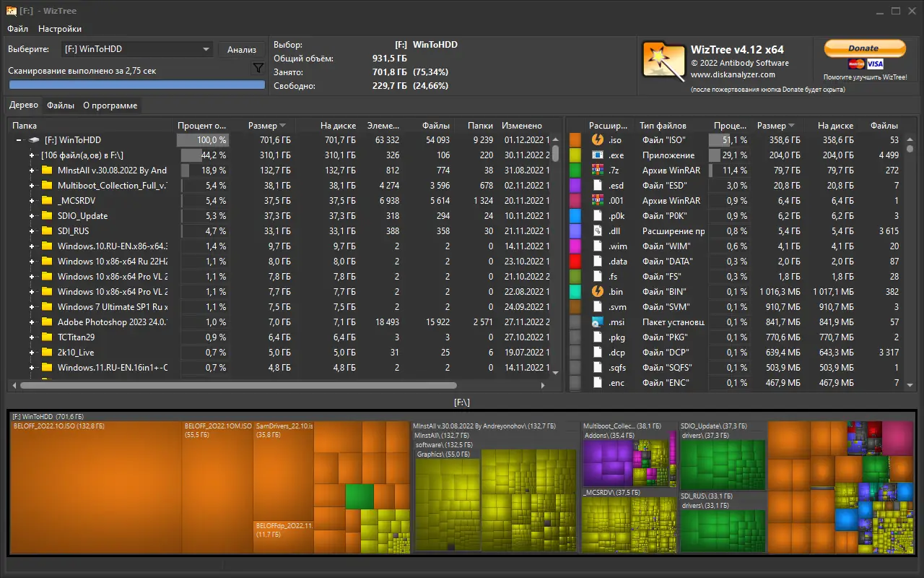This screenshot has height=578, width=924.
Task: Expand the 2k10_Live folder node
Action: click(x=32, y=353)
